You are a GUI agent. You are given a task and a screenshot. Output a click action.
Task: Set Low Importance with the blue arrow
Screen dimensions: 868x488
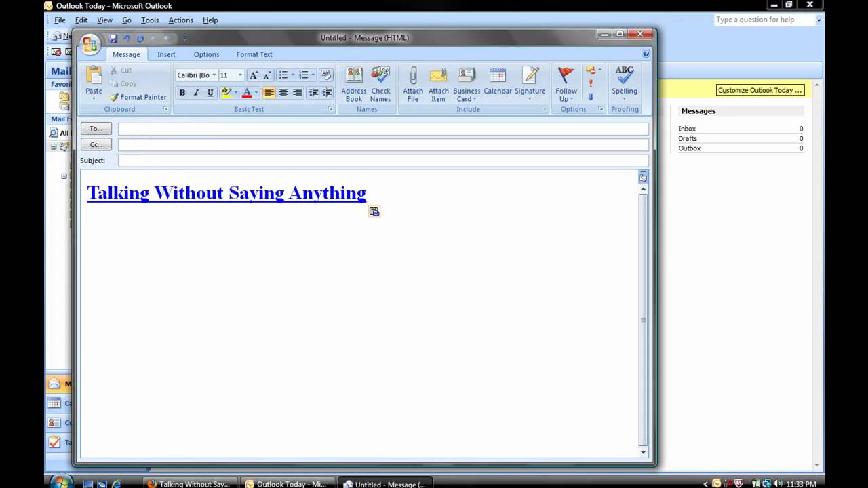coord(591,97)
